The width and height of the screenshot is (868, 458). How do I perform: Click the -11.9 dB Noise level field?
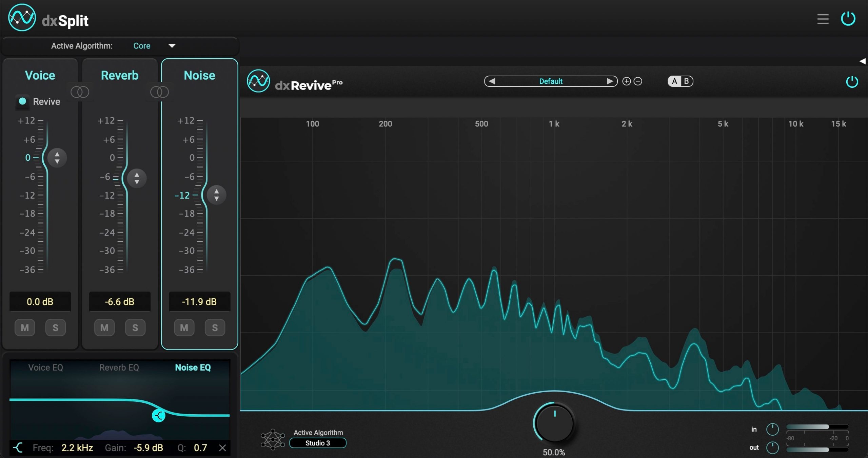(199, 301)
